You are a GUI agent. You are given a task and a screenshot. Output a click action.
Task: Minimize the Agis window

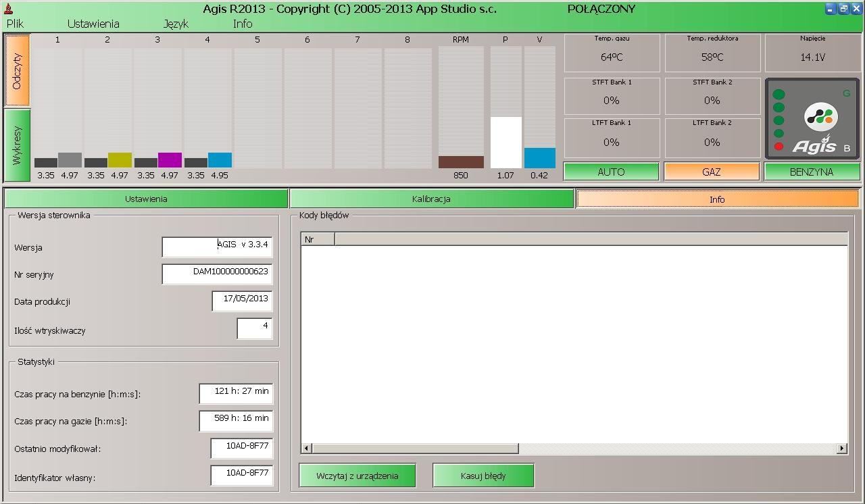coord(831,9)
